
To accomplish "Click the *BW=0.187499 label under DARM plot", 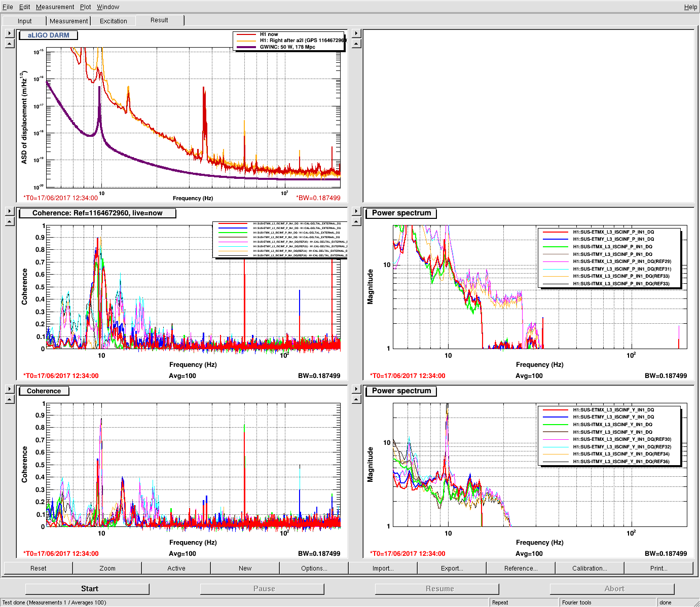I will [318, 198].
